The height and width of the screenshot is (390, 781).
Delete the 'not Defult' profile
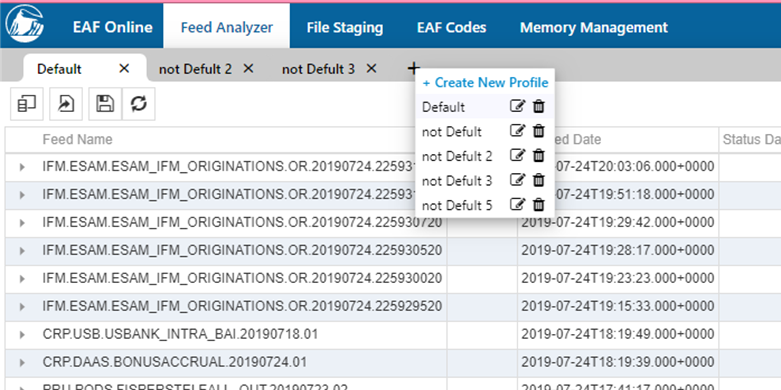[x=538, y=130]
